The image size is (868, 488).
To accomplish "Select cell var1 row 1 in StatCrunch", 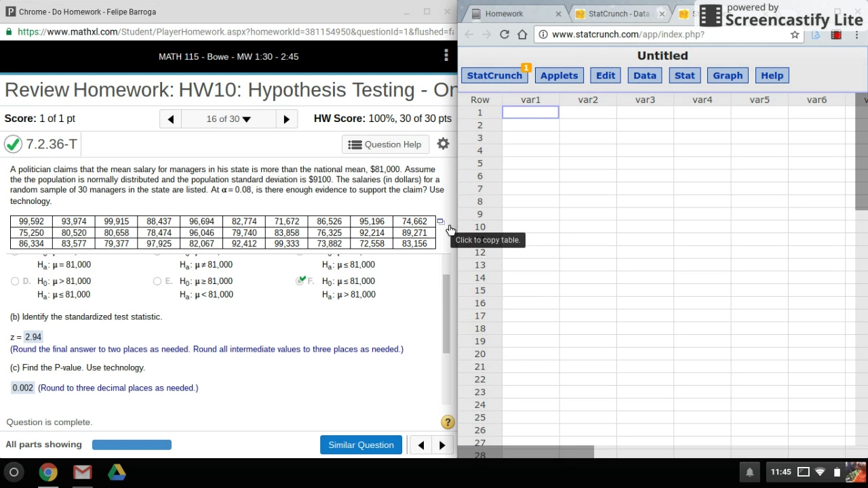I will 530,113.
